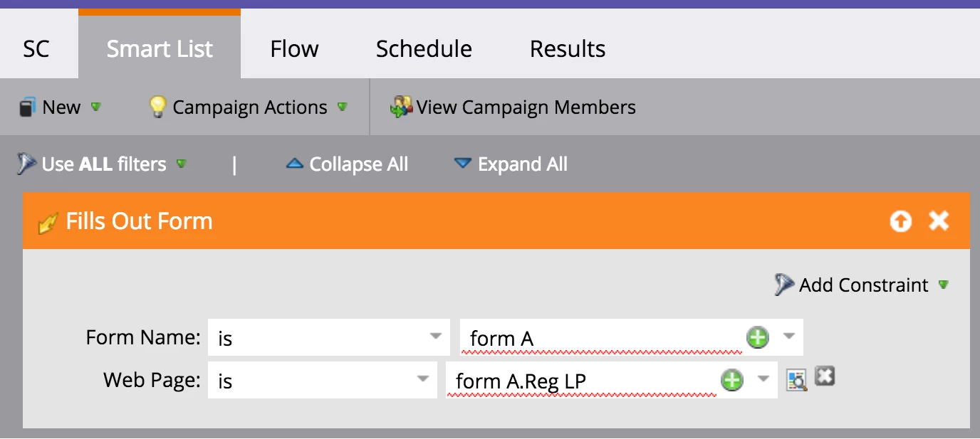Viewport: 980px width, 439px height.
Task: Click the green plus beside form A.Reg LP
Action: click(731, 380)
